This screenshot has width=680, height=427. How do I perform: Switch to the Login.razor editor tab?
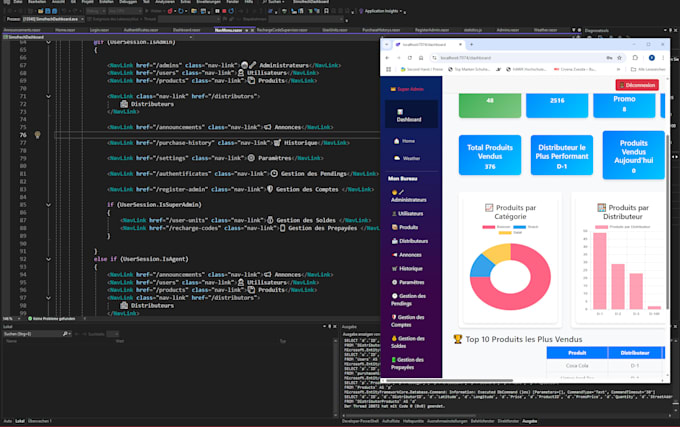tap(99, 30)
